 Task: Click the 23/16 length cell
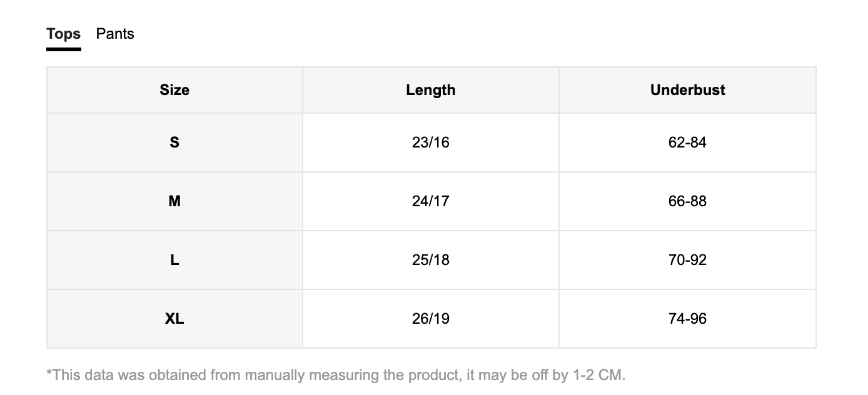(431, 142)
